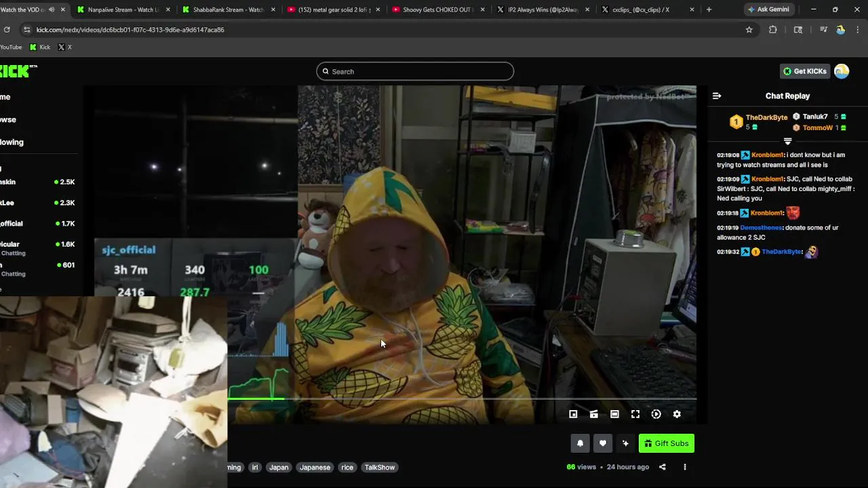Click Kronblom1 username at 02:19:08
The width and height of the screenshot is (868, 488).
[768, 155]
